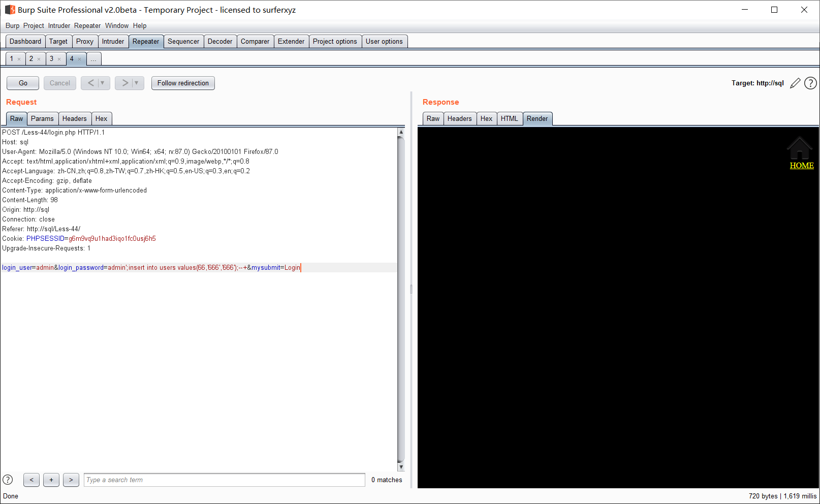820x504 pixels.
Task: Open the Burp menu
Action: pyautogui.click(x=12, y=25)
